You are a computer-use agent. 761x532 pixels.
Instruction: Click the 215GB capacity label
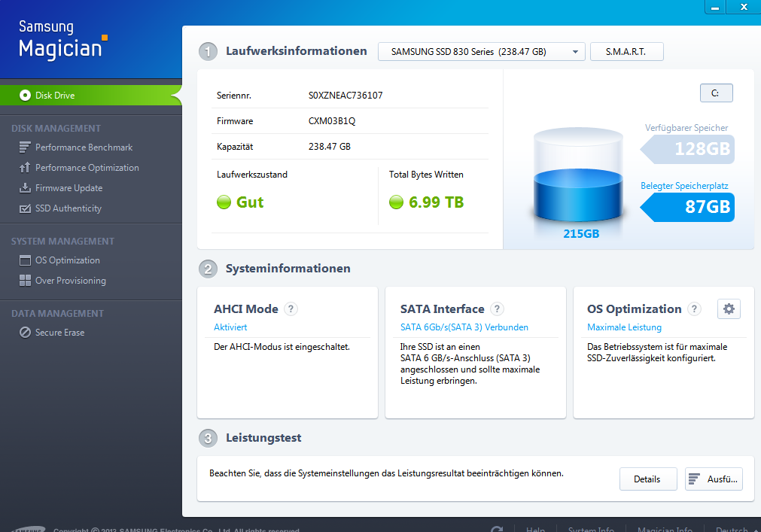coord(581,234)
